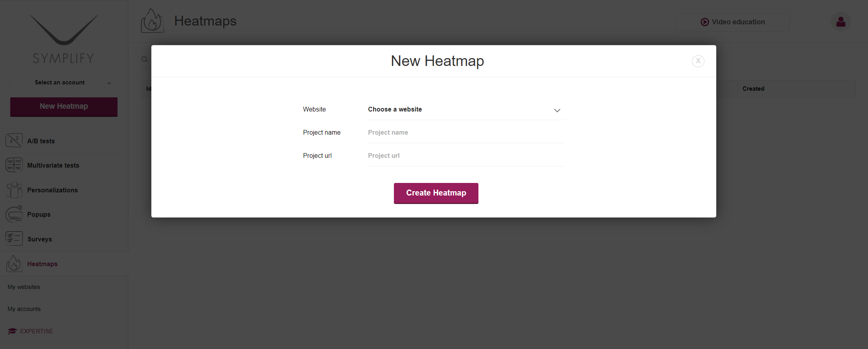Close the New Heatmap dialog
This screenshot has width=868, height=349.
(x=698, y=61)
